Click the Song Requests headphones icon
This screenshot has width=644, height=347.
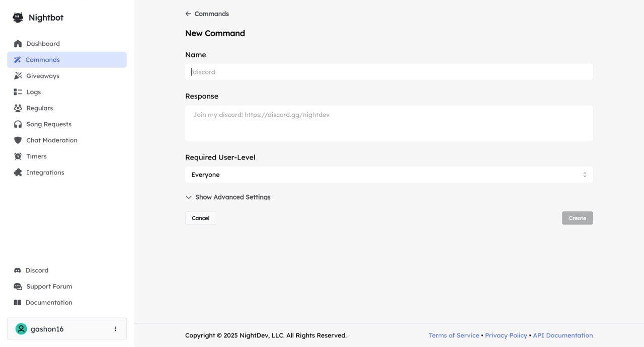click(x=18, y=124)
